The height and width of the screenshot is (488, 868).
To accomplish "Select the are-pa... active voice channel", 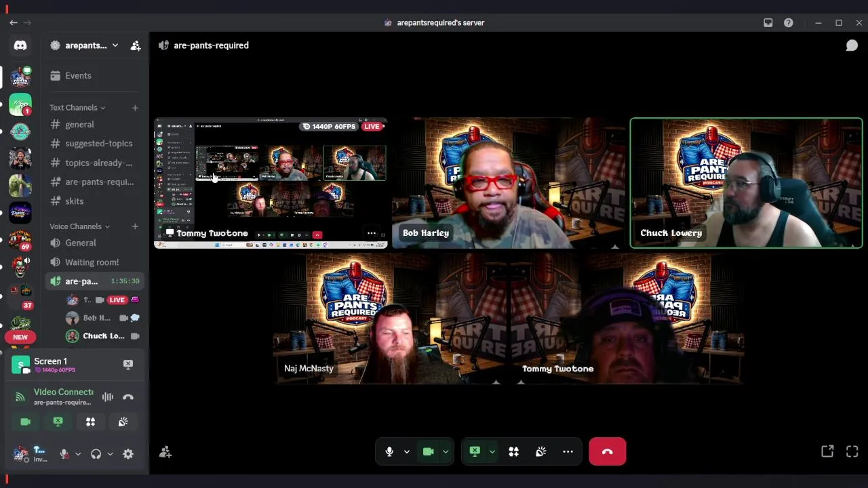I will click(x=95, y=281).
